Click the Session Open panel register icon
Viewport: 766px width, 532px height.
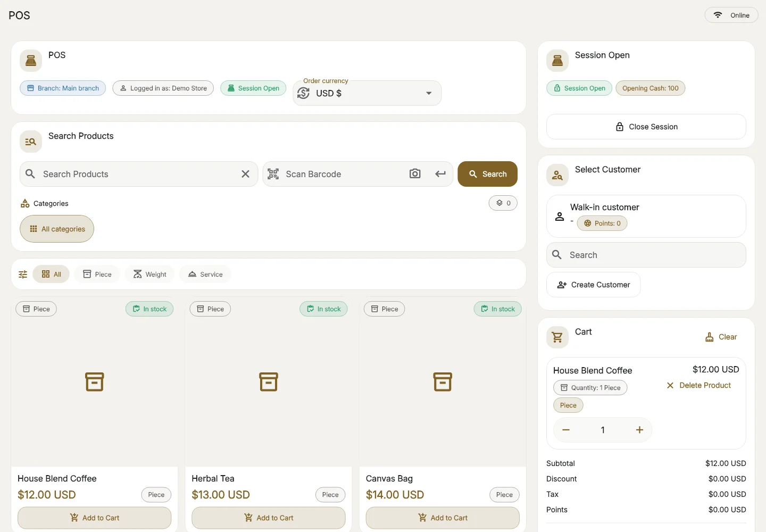(x=557, y=61)
